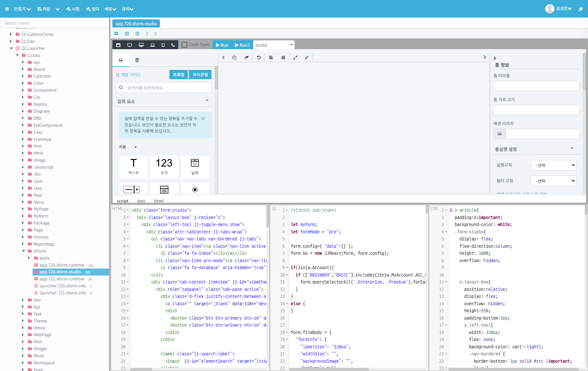
Task: Open the 관리 menu
Action: coord(128,9)
